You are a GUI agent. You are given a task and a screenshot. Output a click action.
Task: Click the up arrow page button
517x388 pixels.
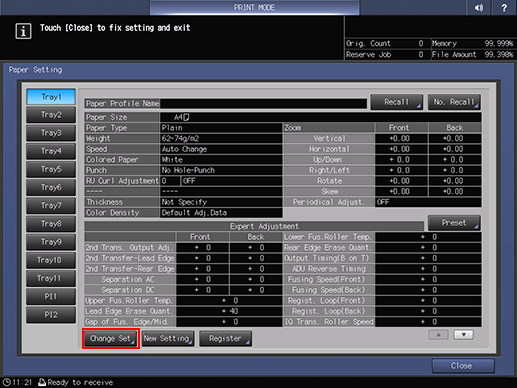438,335
